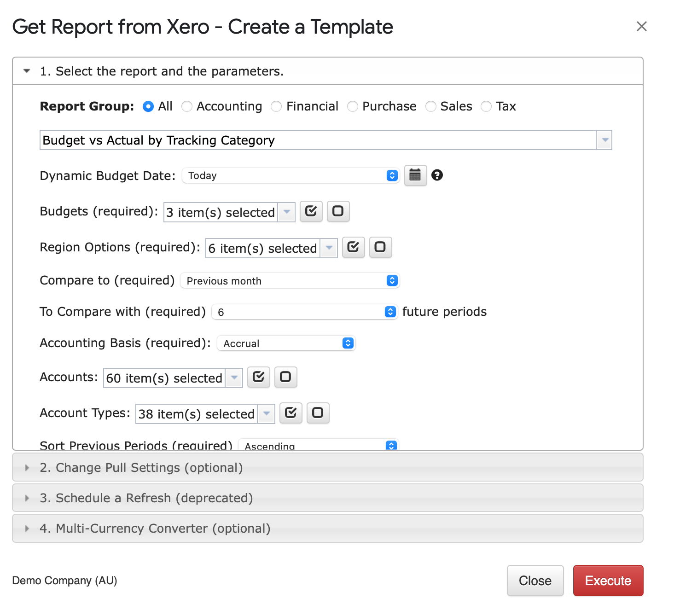Click the Close button
Image resolution: width=674 pixels, height=616 pixels.
pos(535,581)
